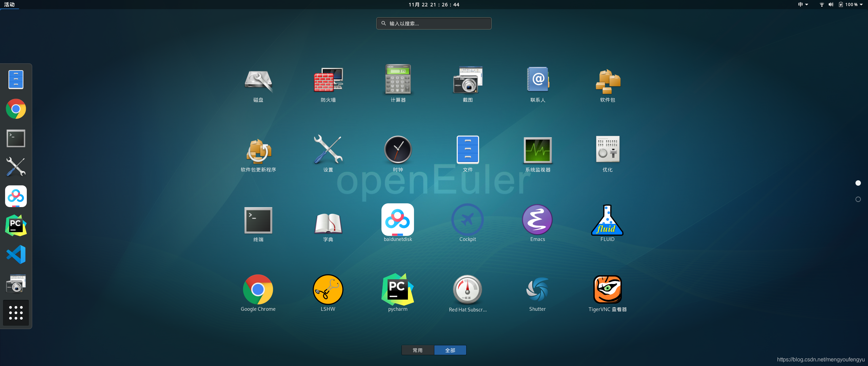The image size is (868, 366).
Task: Open Red Hat Subscription Manager icon
Action: pos(468,290)
